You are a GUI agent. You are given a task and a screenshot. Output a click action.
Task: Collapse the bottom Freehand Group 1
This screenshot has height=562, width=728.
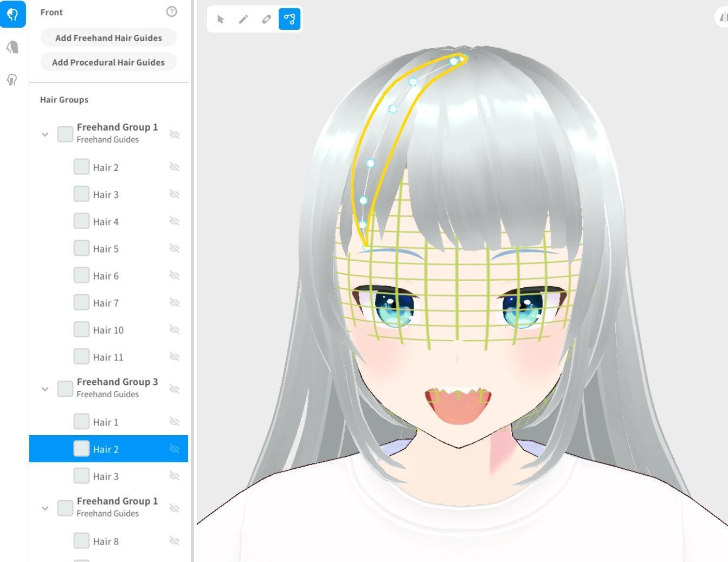pyautogui.click(x=45, y=508)
